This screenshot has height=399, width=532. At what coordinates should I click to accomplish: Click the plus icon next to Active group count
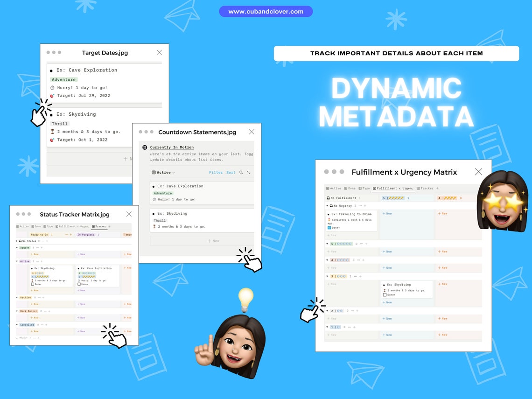click(x=42, y=261)
